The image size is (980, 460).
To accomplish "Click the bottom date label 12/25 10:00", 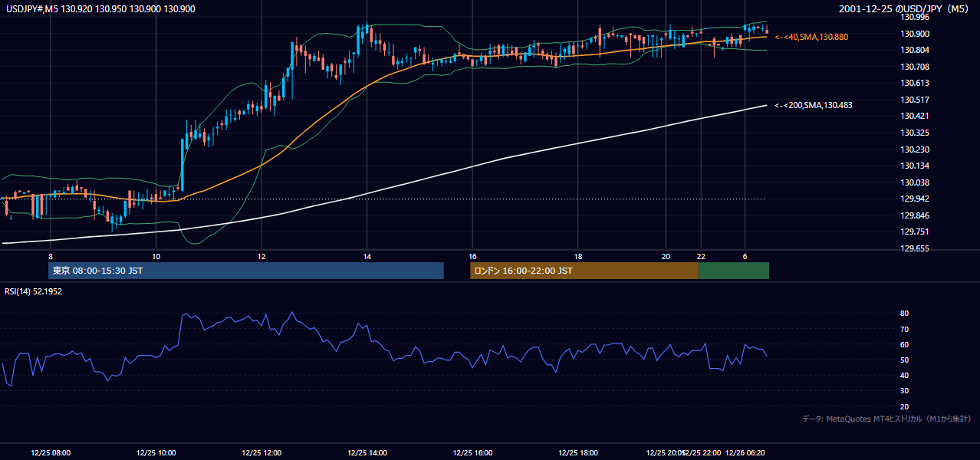I will pyautogui.click(x=156, y=452).
